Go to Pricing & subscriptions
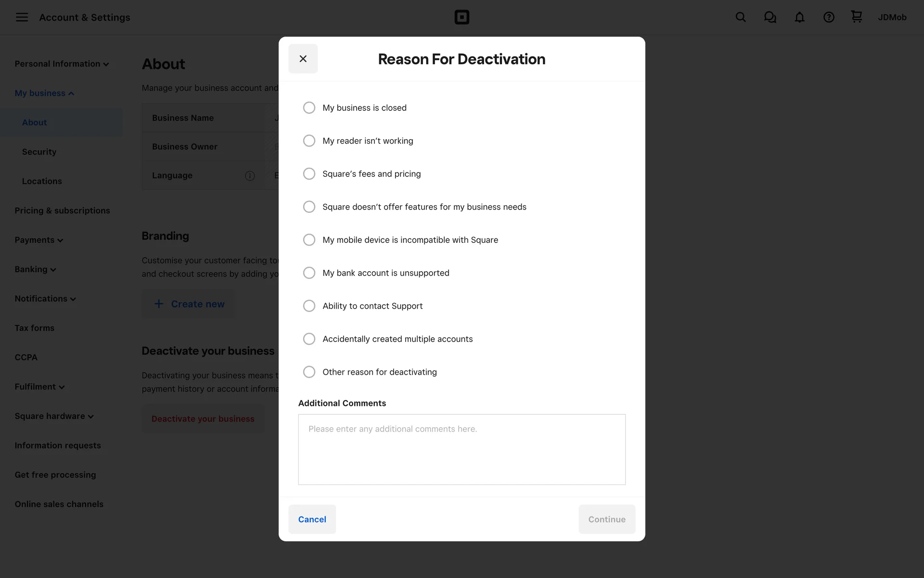This screenshot has height=578, width=924. 62,210
